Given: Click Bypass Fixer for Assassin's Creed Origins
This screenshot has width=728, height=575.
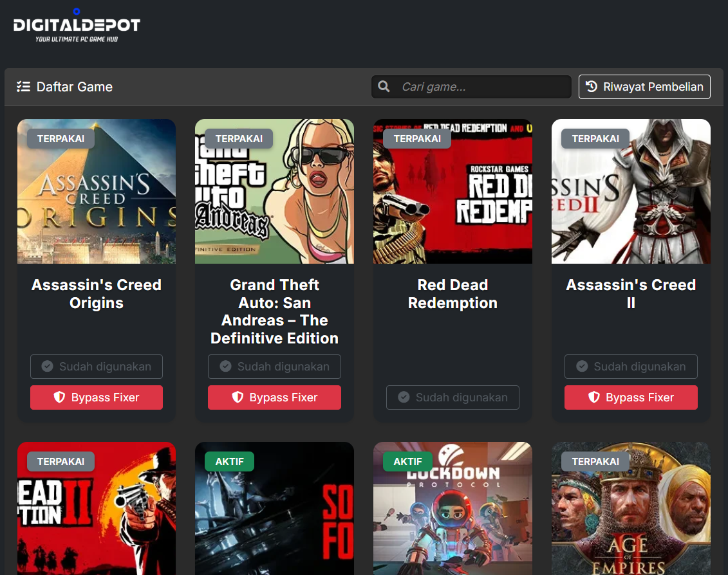Looking at the screenshot, I should pyautogui.click(x=97, y=397).
